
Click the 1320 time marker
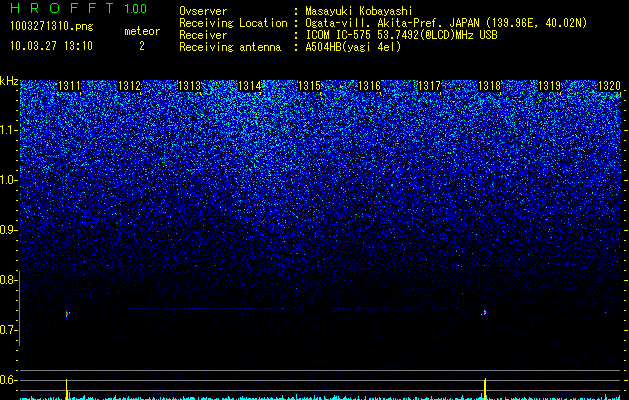(x=609, y=86)
